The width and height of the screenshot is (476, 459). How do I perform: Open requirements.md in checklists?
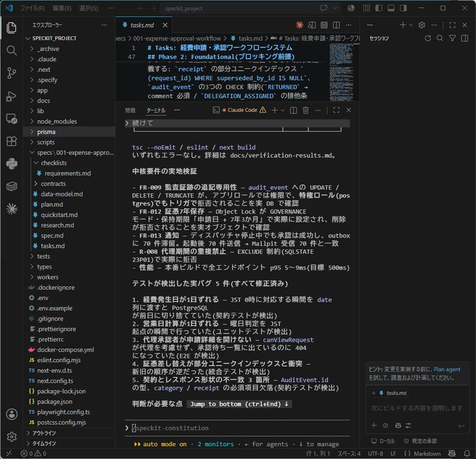pyautogui.click(x=69, y=173)
